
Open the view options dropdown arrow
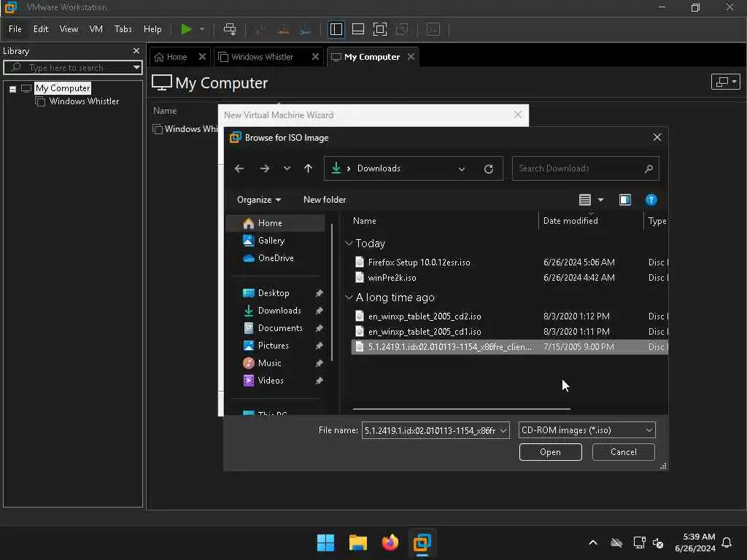tap(600, 200)
